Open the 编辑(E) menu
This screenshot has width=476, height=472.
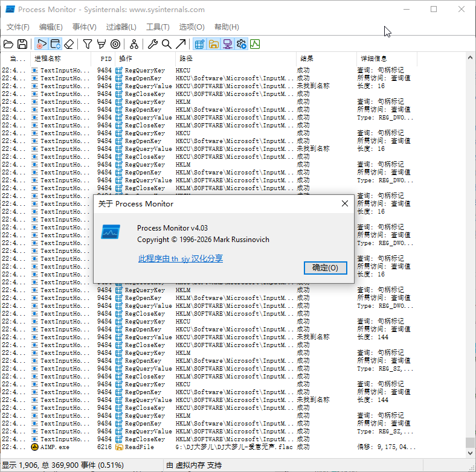51,27
